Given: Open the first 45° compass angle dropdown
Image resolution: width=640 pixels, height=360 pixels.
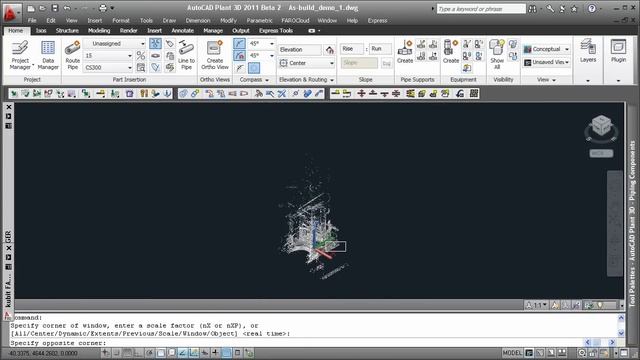Looking at the screenshot, I should tap(261, 43).
